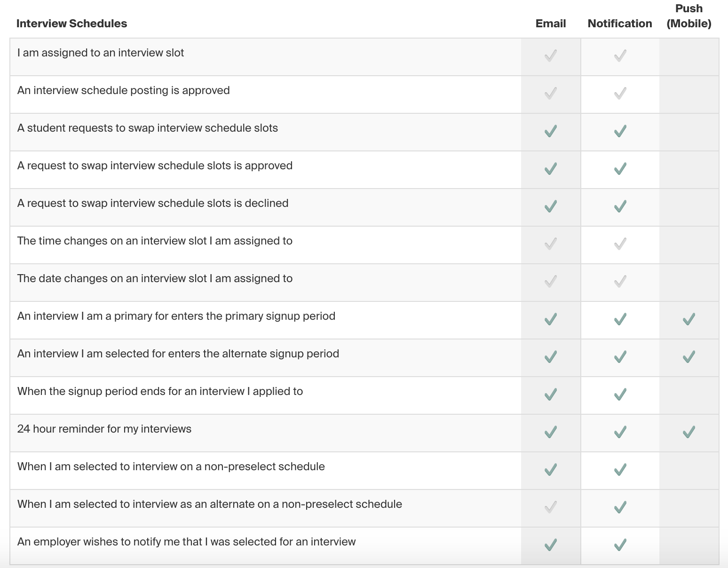Disable Push (Mobile) for alternate signup period row
728x568 pixels.
click(x=689, y=356)
